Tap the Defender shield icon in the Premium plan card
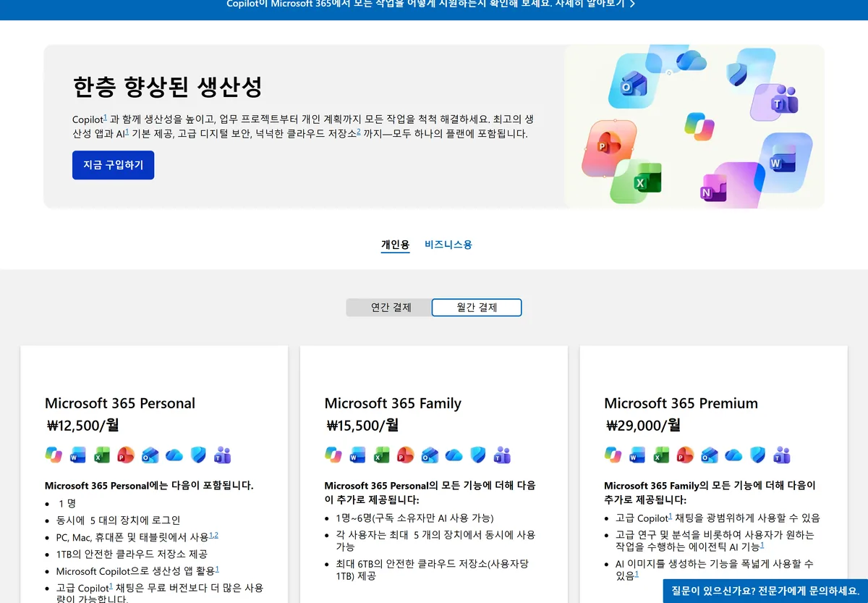Viewport: 868px width, 603px height. [757, 455]
